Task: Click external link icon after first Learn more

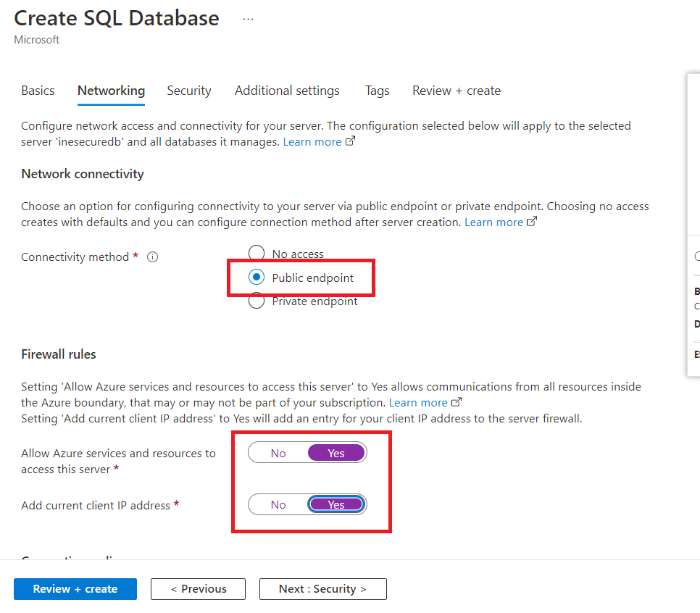Action: click(x=351, y=142)
